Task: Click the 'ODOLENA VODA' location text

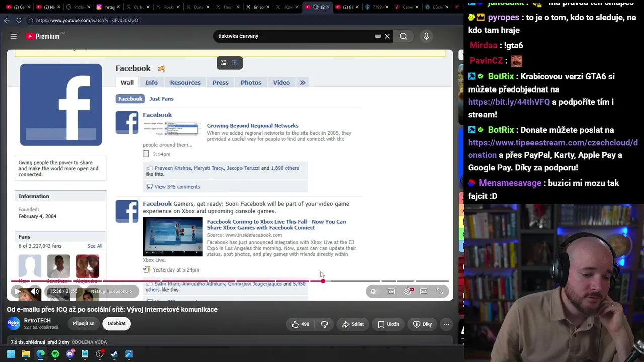Action: [x=89, y=342]
